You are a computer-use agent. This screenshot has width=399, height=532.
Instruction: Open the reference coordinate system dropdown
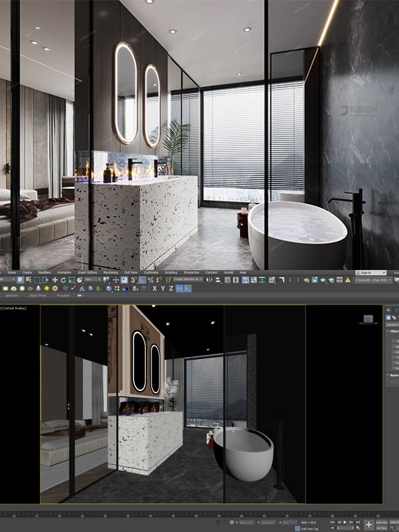(x=92, y=279)
